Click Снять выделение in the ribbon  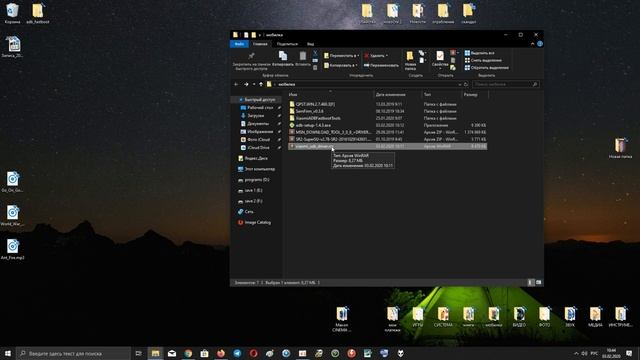[484, 60]
